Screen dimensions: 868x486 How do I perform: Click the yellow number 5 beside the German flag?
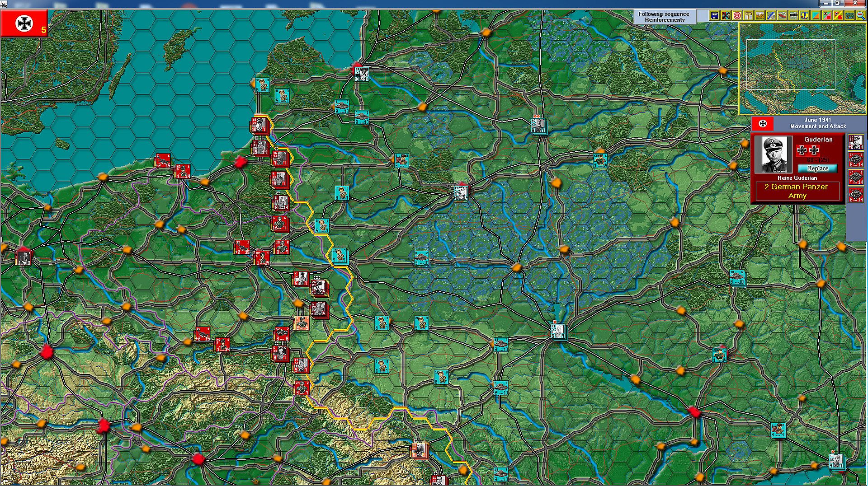(x=43, y=30)
